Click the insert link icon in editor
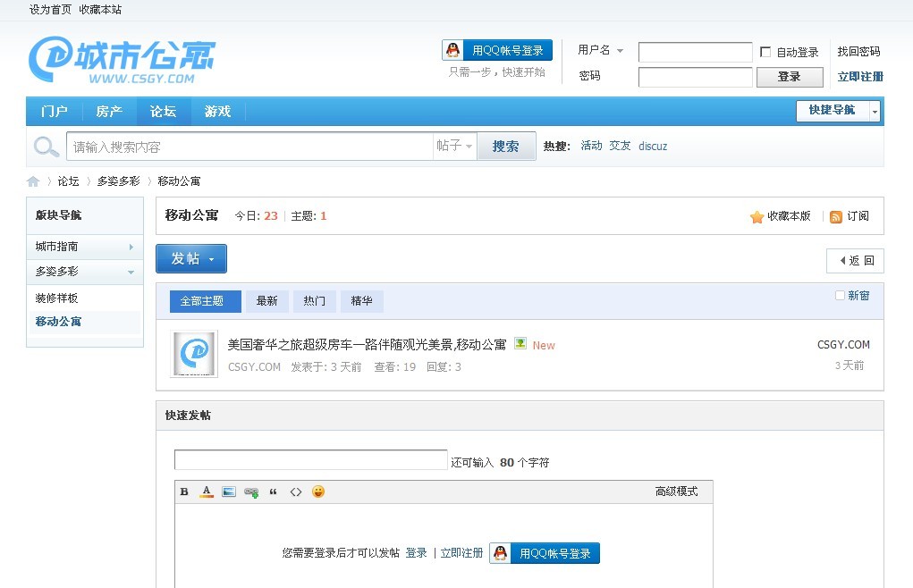 click(251, 492)
